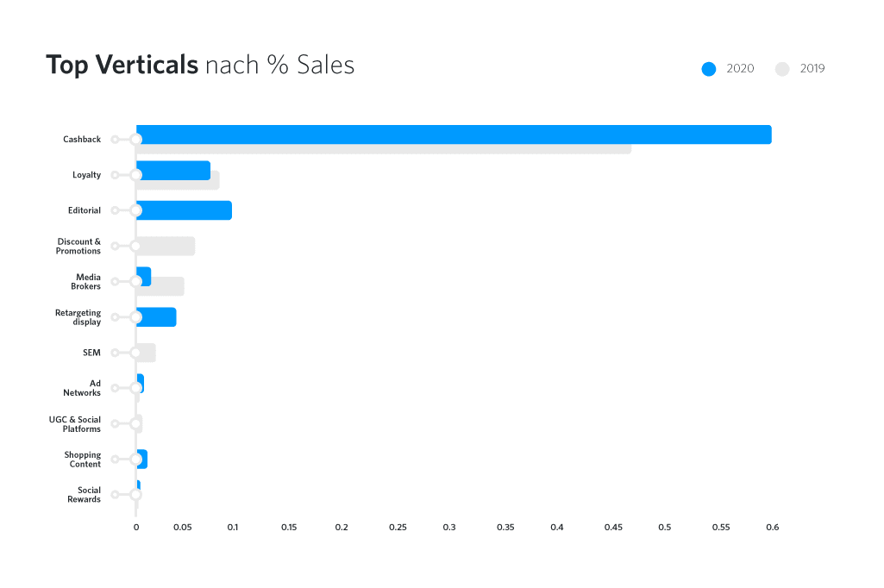
Task: Click the gray 2019 Cashback bar
Action: (384, 149)
